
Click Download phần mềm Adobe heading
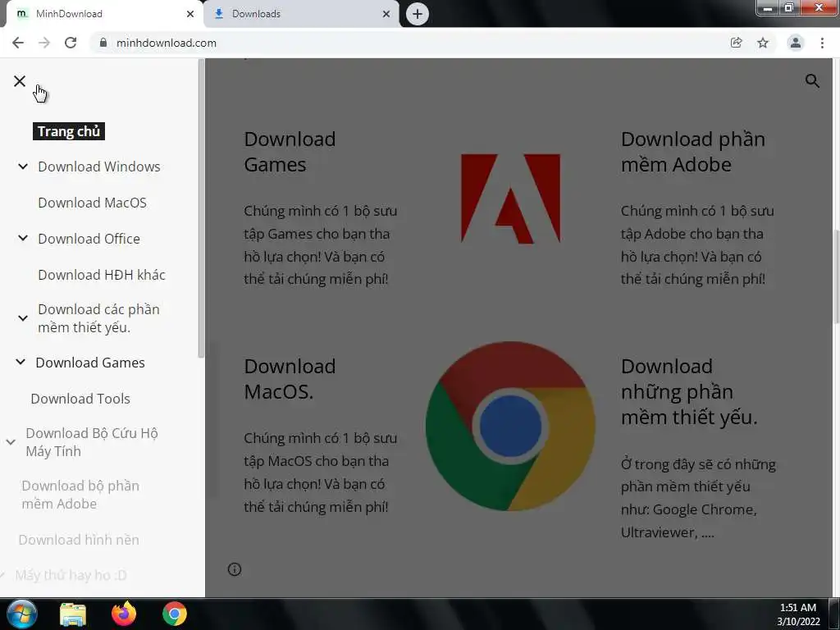[693, 152]
